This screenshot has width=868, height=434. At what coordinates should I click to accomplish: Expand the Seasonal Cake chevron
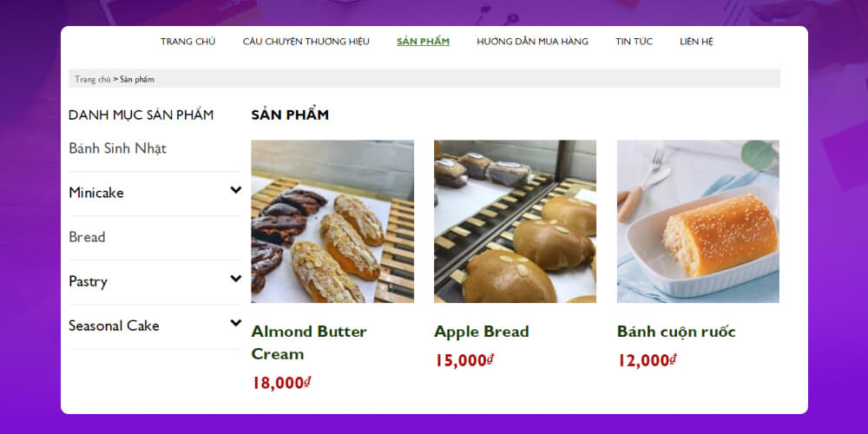(x=236, y=323)
